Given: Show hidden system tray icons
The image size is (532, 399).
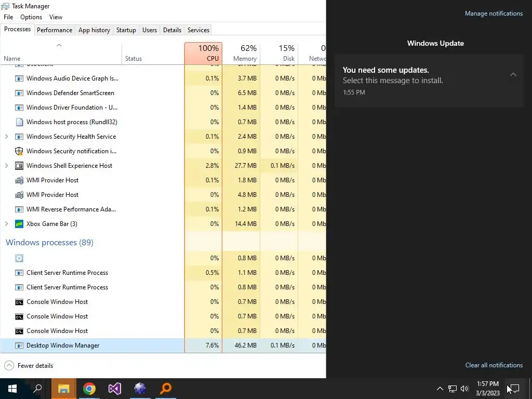Looking at the screenshot, I should (x=440, y=389).
